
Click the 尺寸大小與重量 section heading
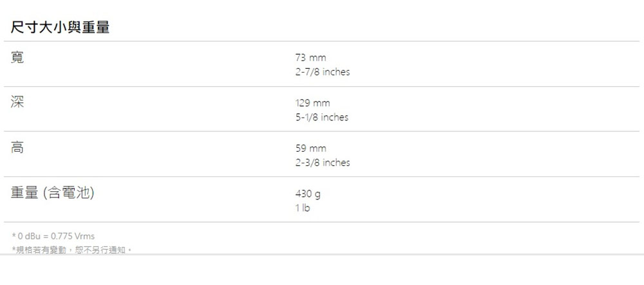[60, 28]
